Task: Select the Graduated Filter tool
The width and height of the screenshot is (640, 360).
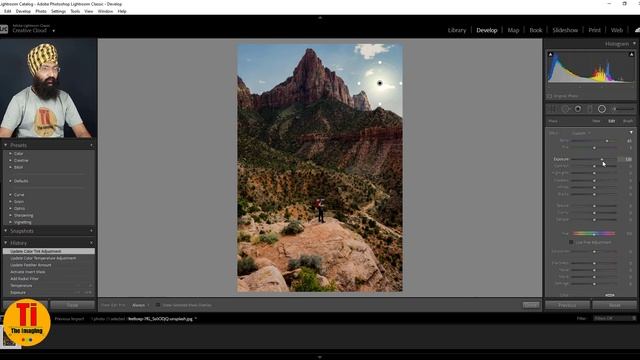Action: point(590,109)
